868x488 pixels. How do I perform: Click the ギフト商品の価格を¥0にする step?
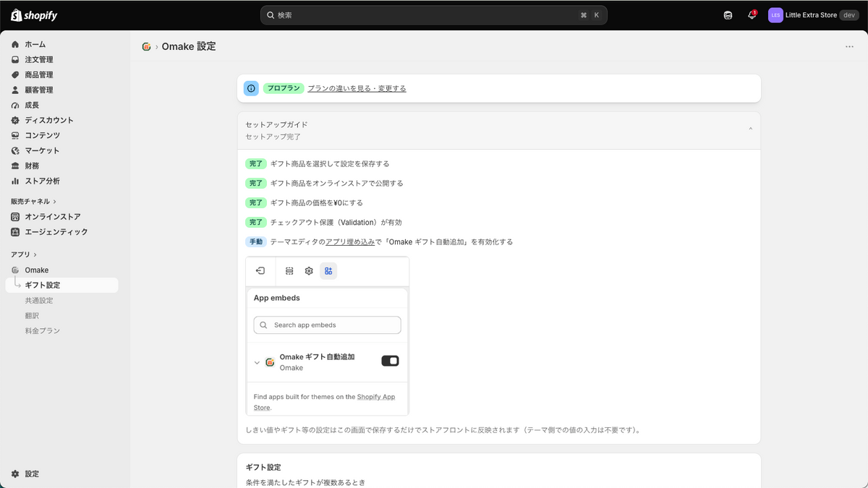pyautogui.click(x=317, y=202)
